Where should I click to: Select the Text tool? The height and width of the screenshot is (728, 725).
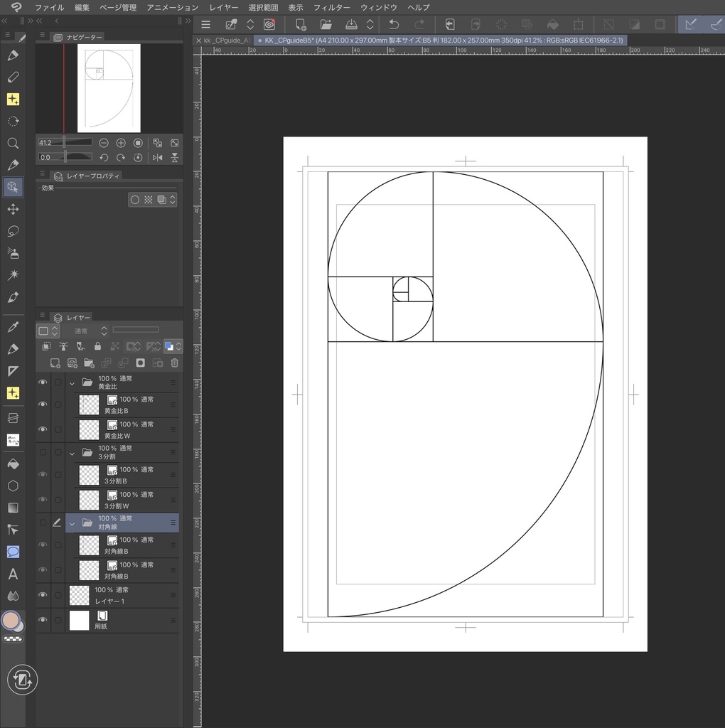click(x=13, y=574)
